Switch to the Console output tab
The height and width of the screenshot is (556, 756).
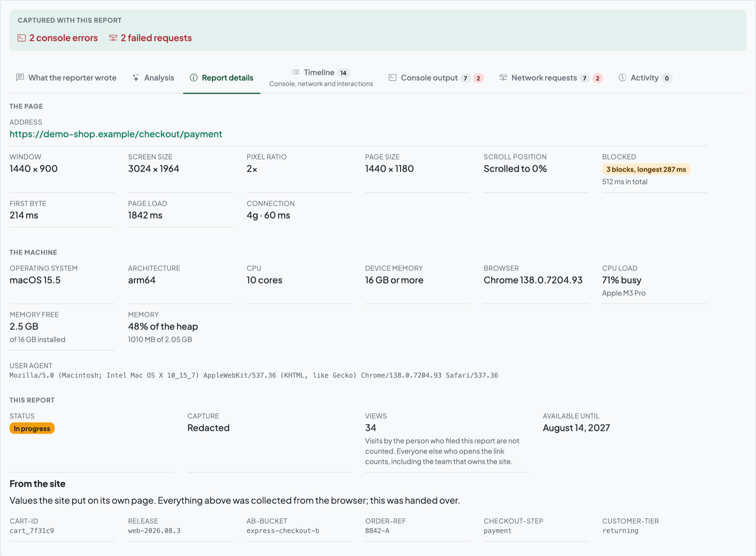(x=436, y=77)
